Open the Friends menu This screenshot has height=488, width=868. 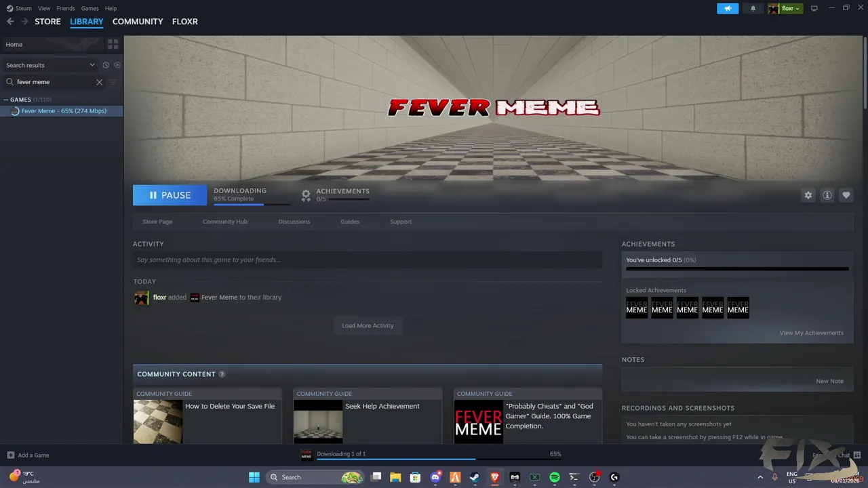point(66,8)
